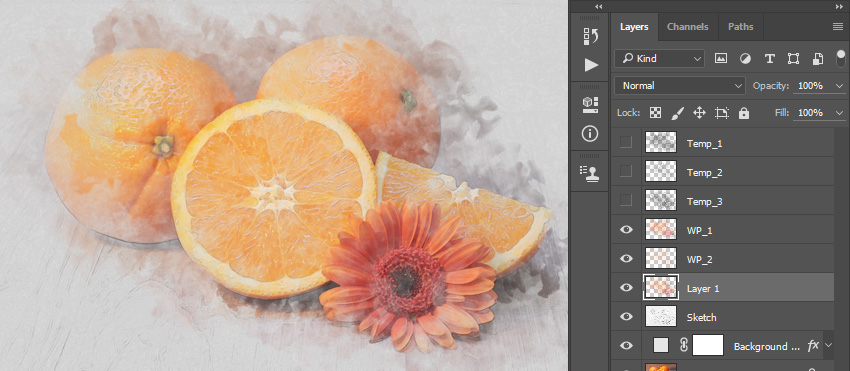This screenshot has height=371, width=850.
Task: Select the WP_2 layer name
Action: [699, 259]
